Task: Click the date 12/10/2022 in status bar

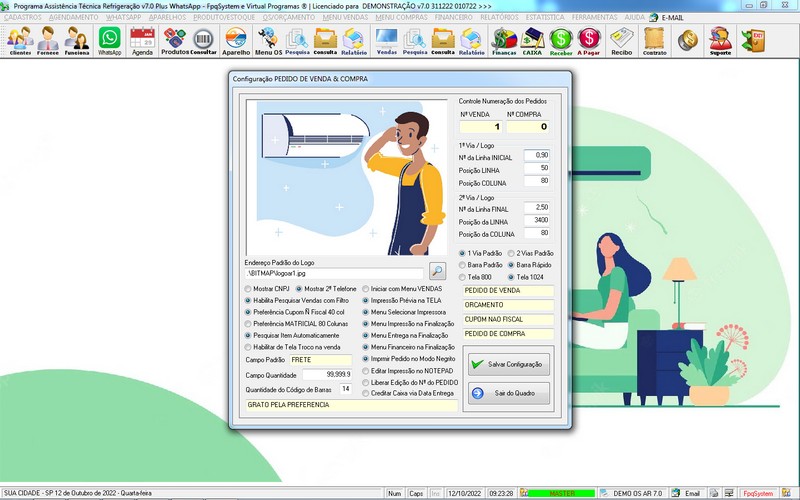Action: [464, 493]
